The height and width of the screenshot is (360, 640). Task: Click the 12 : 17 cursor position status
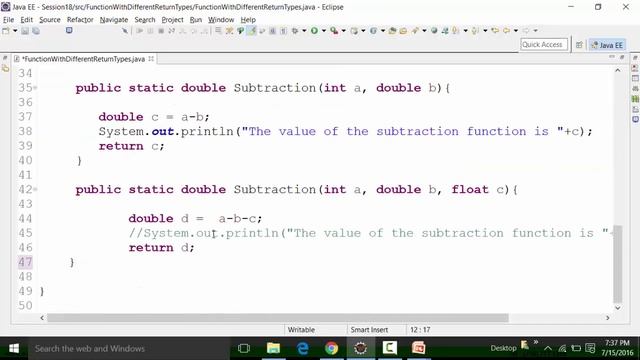(x=420, y=330)
